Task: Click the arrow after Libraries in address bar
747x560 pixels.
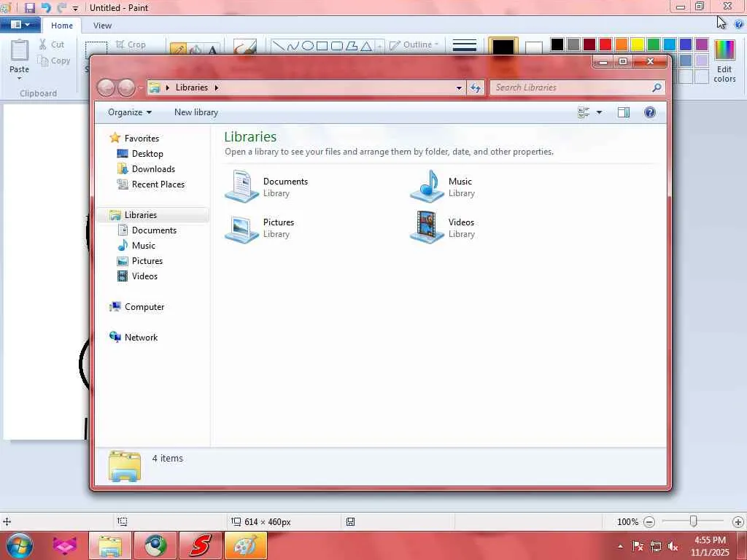Action: click(216, 87)
